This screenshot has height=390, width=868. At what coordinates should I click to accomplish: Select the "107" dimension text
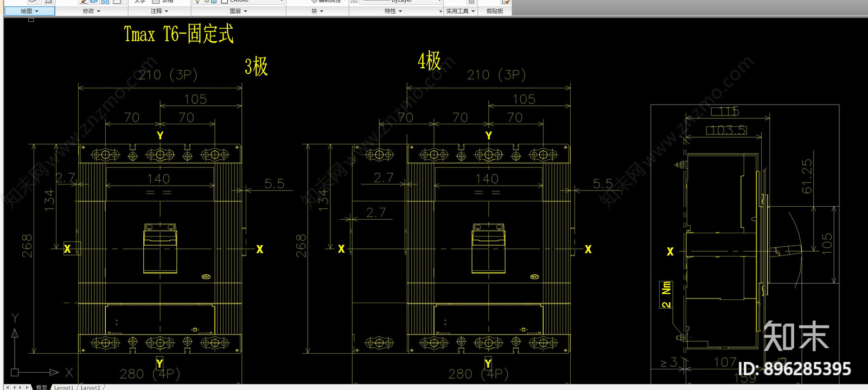coord(725,362)
